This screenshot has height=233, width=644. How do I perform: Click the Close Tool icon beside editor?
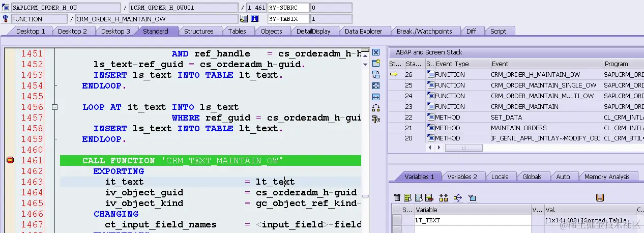tap(376, 52)
